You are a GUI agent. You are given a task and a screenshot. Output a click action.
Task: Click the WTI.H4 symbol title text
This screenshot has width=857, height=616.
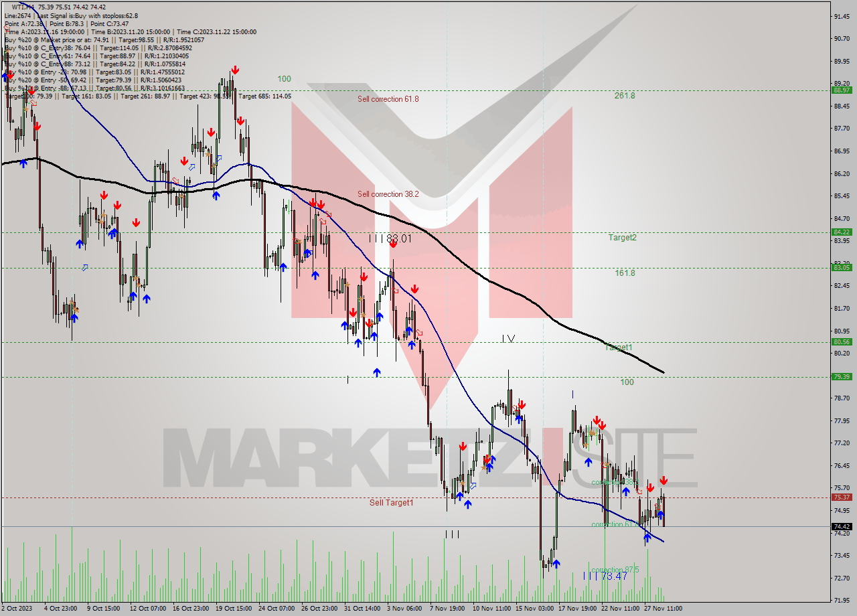coord(24,7)
